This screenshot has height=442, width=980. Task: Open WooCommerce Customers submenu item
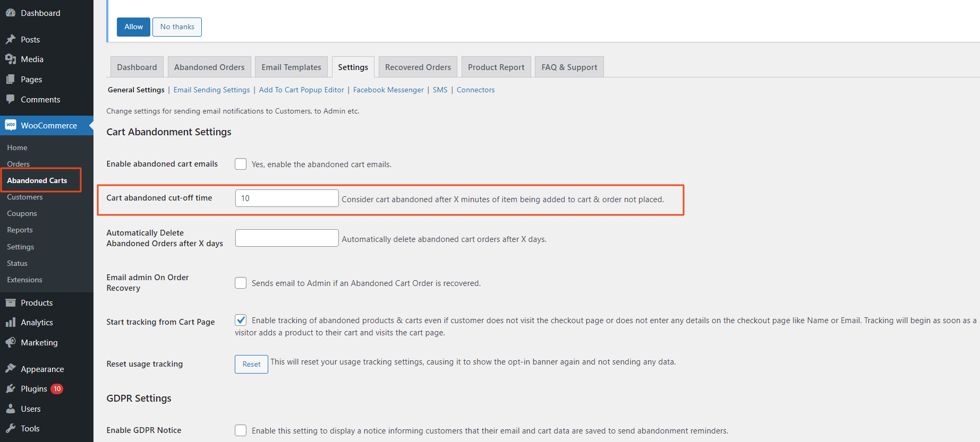(24, 197)
